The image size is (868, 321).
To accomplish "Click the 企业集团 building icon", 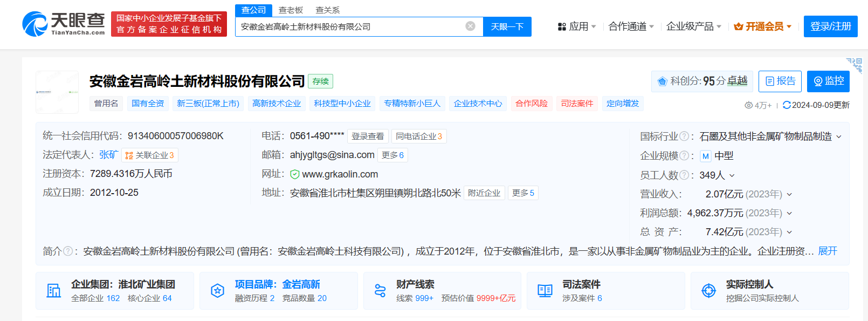I will tap(53, 291).
